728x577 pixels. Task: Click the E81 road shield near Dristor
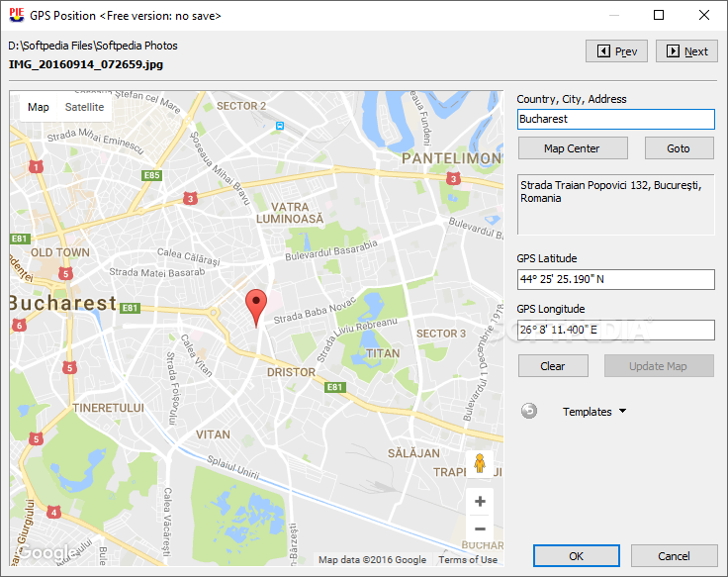pos(334,387)
